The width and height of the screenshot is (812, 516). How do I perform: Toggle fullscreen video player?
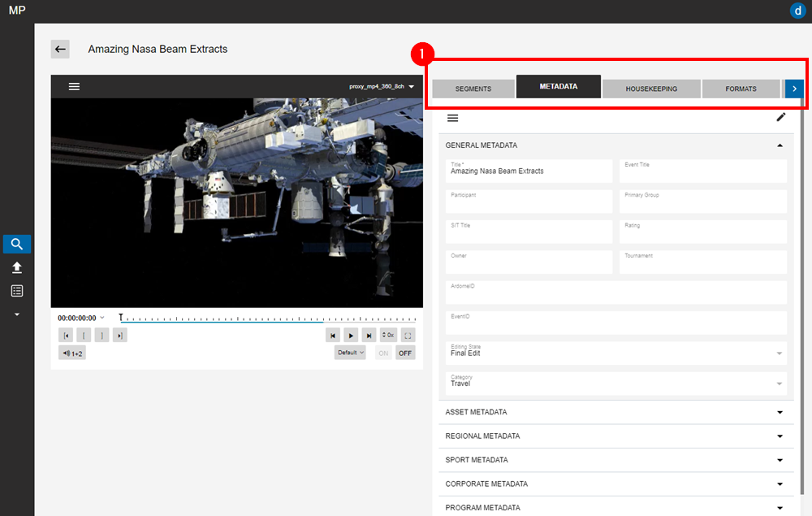[408, 335]
